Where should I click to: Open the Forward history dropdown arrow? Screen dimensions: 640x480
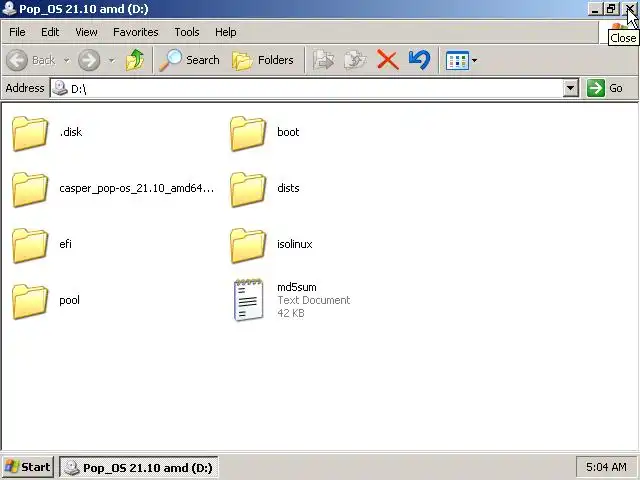[111, 60]
